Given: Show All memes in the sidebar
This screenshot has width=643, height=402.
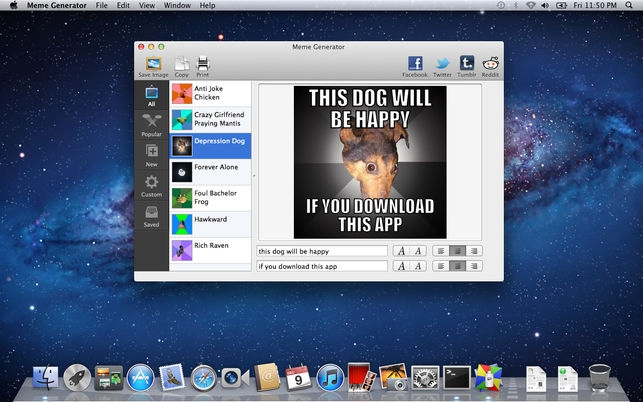Looking at the screenshot, I should (151, 96).
